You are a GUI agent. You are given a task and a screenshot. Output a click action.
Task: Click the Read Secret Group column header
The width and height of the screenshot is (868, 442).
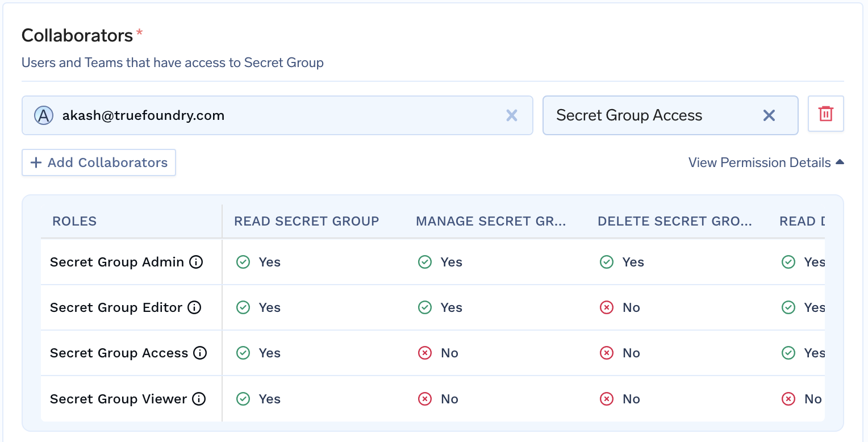[x=306, y=221]
